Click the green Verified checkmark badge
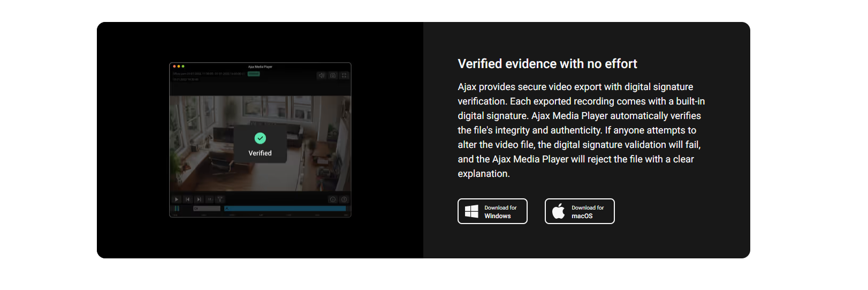This screenshot has height=290, width=868. [x=260, y=138]
